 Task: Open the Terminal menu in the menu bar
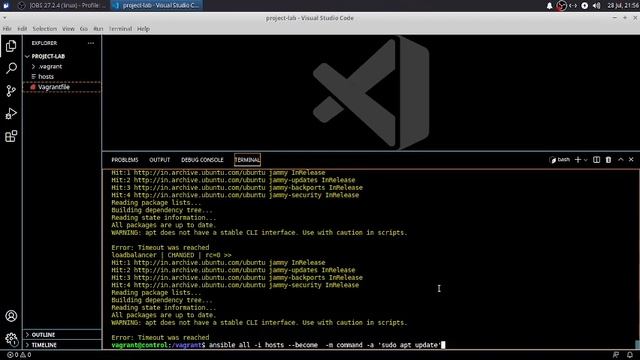point(120,29)
